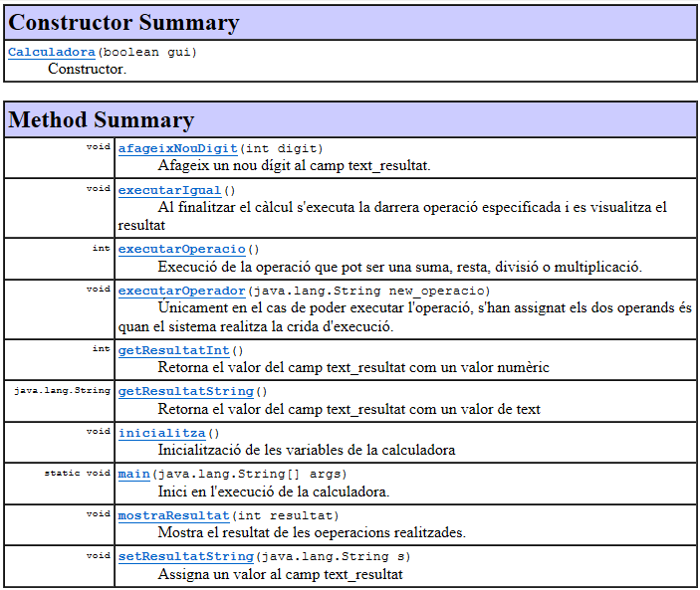Click the 'Assigna un valor al camp' description
Screen dimensions: 700x590
tap(280, 574)
